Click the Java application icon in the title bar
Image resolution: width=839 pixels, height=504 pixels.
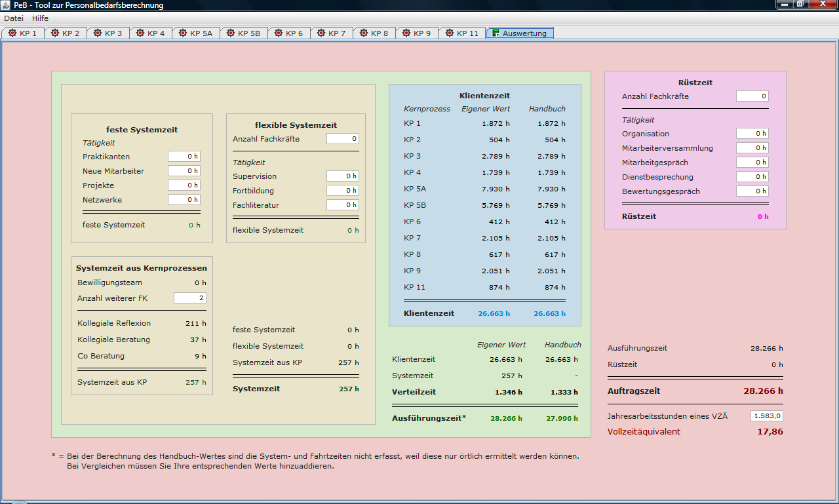6,5
